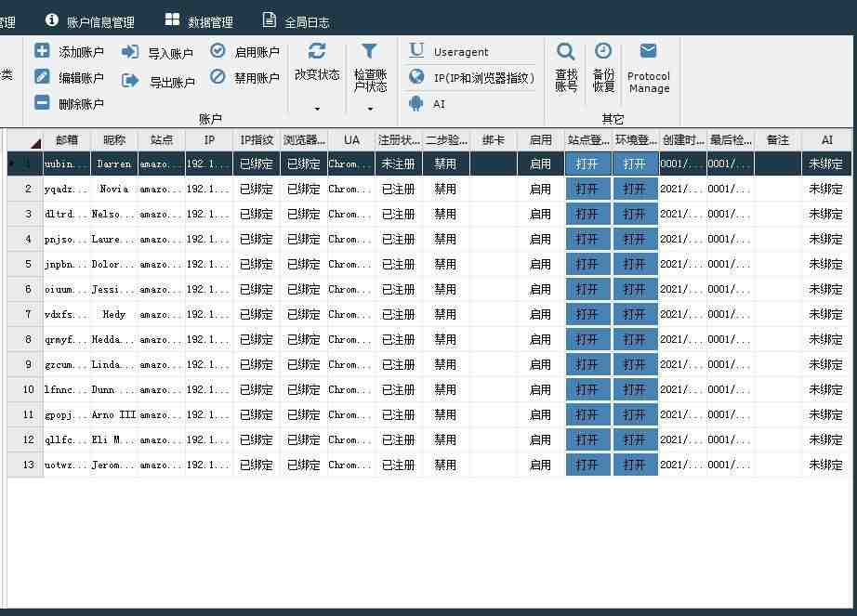Image resolution: width=857 pixels, height=616 pixels.
Task: Click the 绑卡 column header
Action: (494, 140)
